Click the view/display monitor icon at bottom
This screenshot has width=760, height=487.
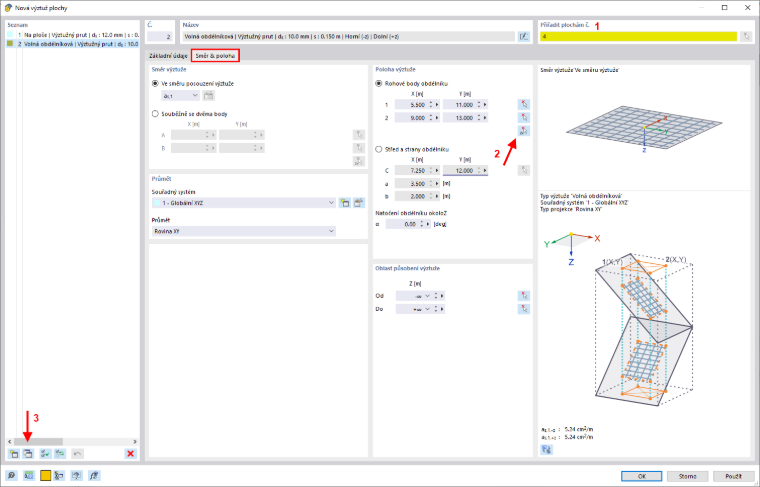pyautogui.click(x=77, y=476)
